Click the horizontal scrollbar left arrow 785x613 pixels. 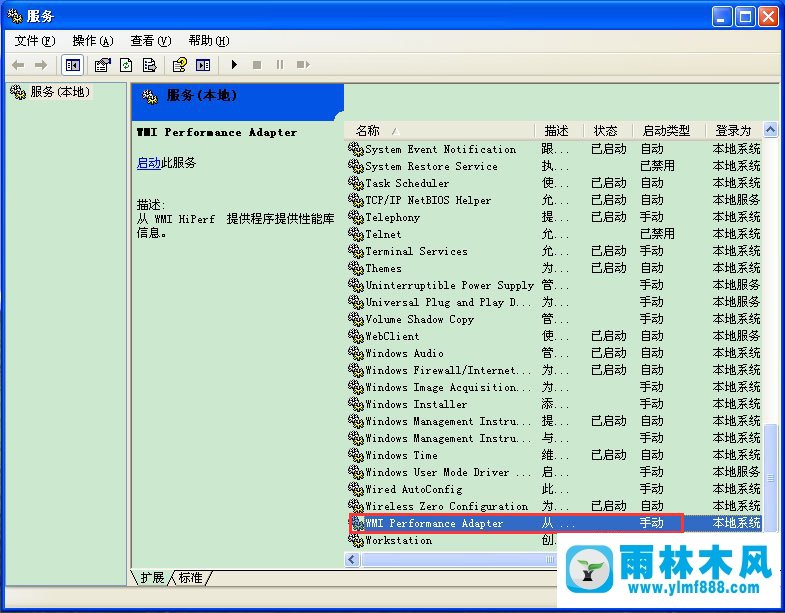pyautogui.click(x=352, y=559)
